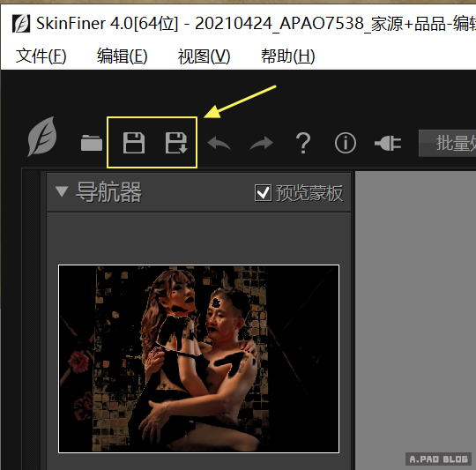Show About info with the circled i icon
The image size is (476, 470).
[x=346, y=143]
